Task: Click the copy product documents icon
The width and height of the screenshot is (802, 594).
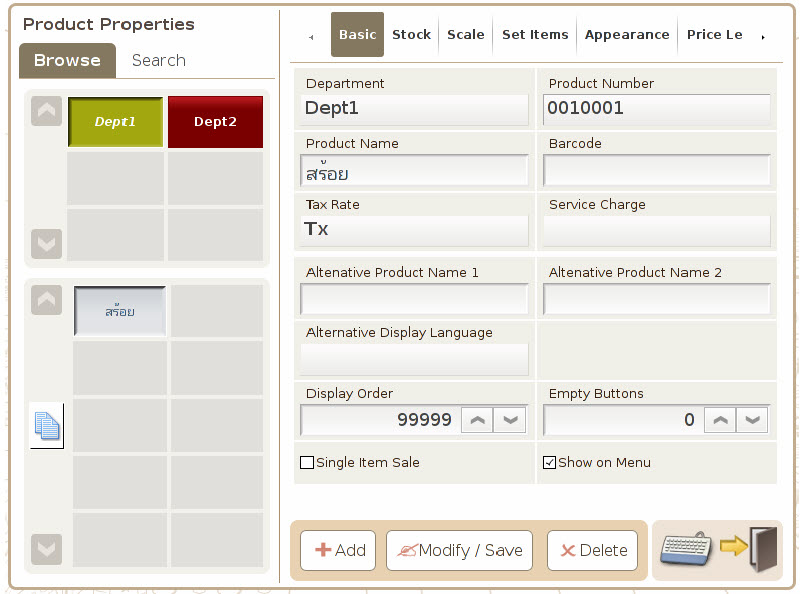Action: click(x=47, y=426)
